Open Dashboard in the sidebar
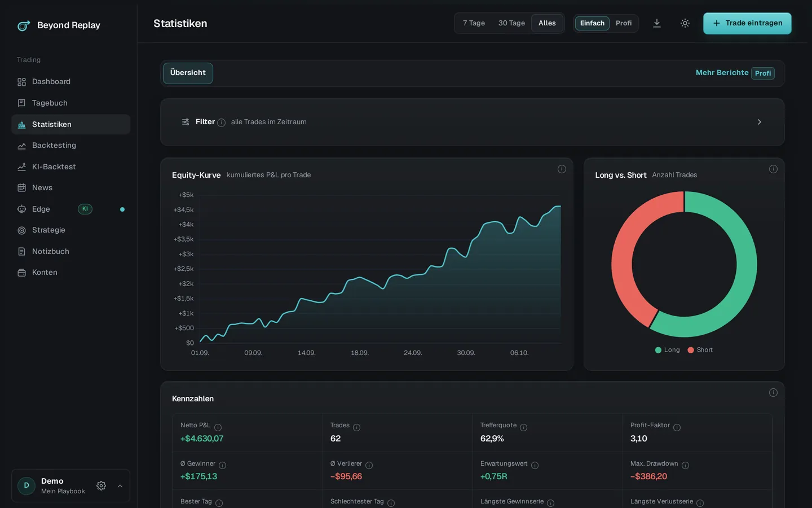This screenshot has height=508, width=812. 70,82
